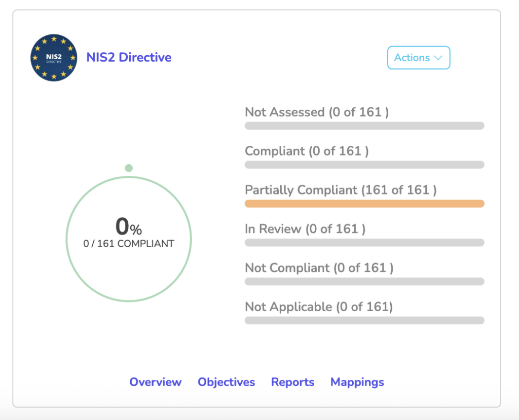Image resolution: width=519 pixels, height=420 pixels.
Task: Click the green dot atop the compliance ring
Action: (x=129, y=168)
